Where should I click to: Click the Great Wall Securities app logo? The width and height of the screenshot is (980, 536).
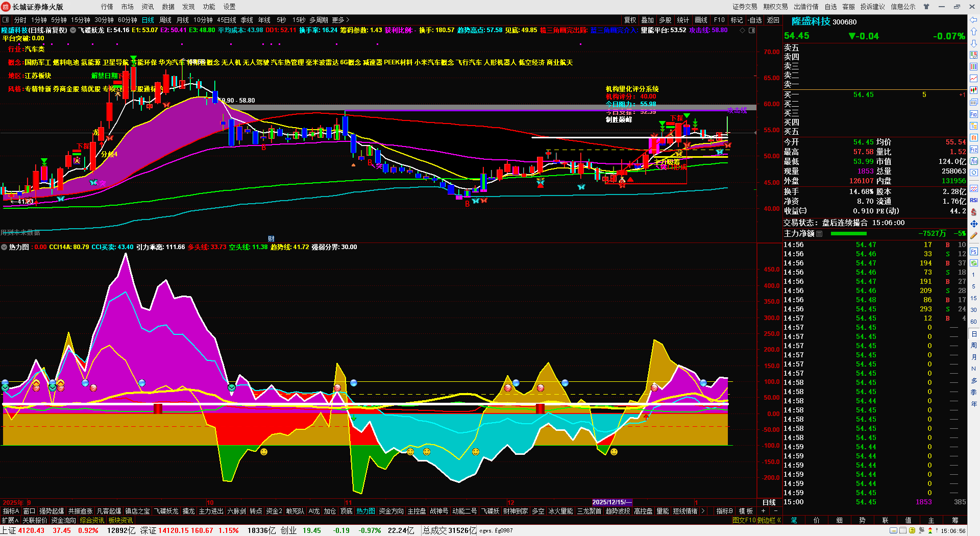[6, 7]
